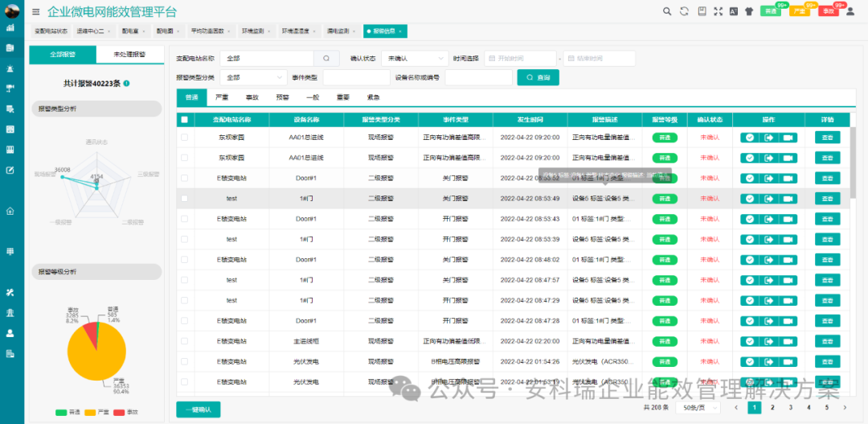Open the theme (t-shirt) icon in header
This screenshot has height=424, width=868.
point(749,11)
